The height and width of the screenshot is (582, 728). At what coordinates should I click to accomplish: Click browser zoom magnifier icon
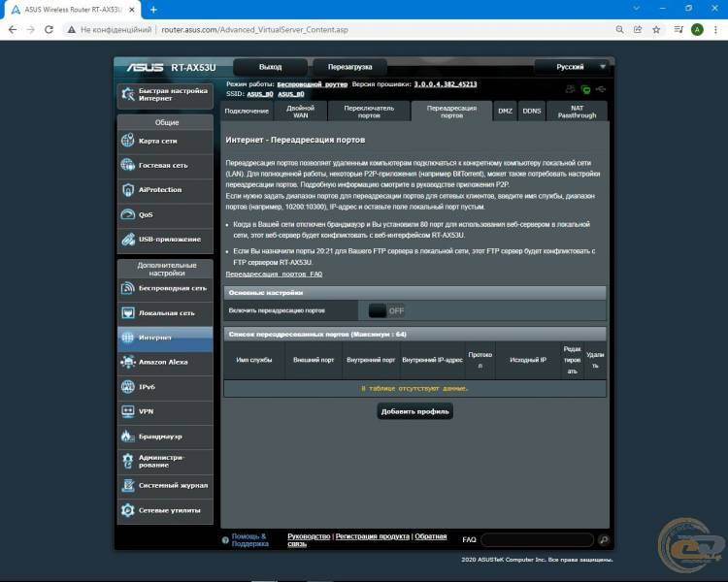click(619, 30)
